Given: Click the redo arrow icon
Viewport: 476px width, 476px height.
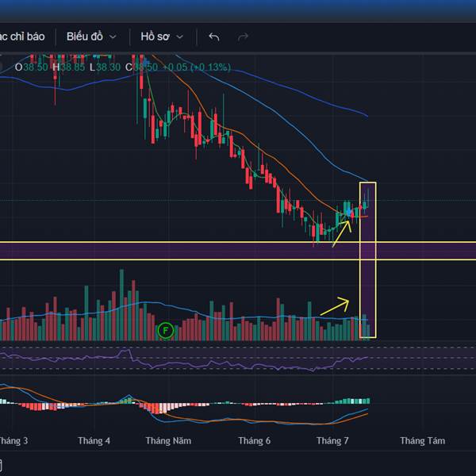Looking at the screenshot, I should pyautogui.click(x=243, y=37).
